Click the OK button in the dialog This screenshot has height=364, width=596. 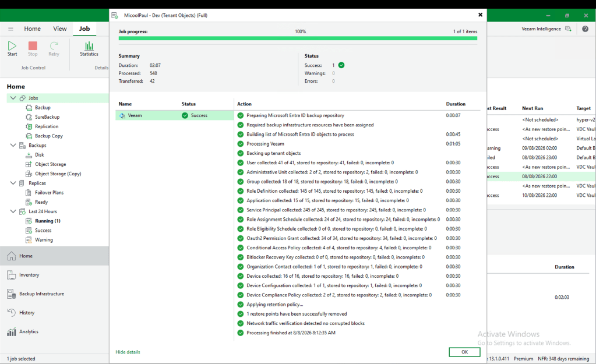464,352
